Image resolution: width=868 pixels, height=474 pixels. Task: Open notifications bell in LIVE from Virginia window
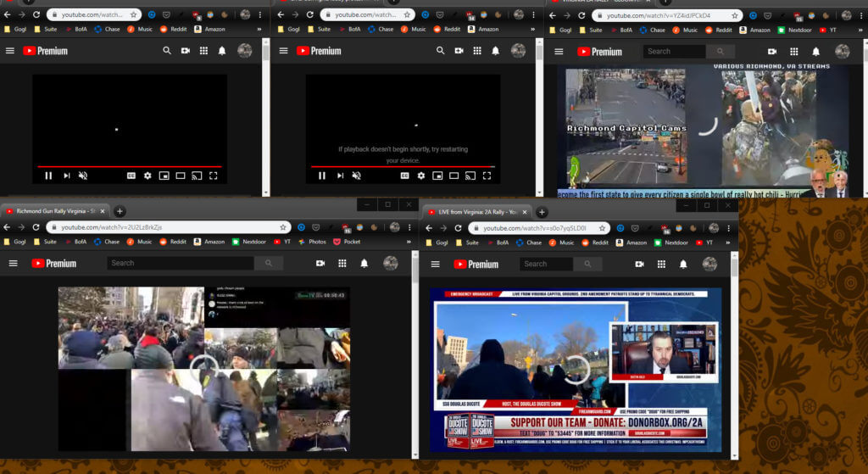[683, 264]
